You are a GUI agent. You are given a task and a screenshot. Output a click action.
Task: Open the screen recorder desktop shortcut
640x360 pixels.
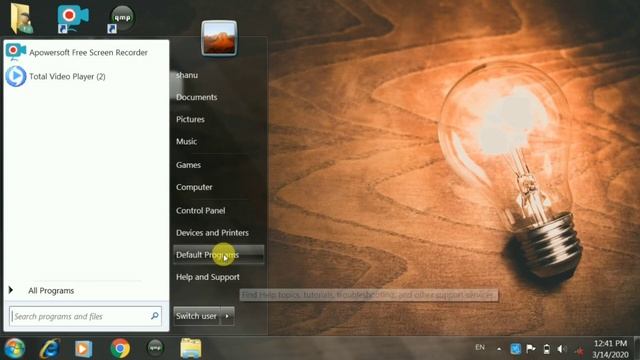[73, 19]
